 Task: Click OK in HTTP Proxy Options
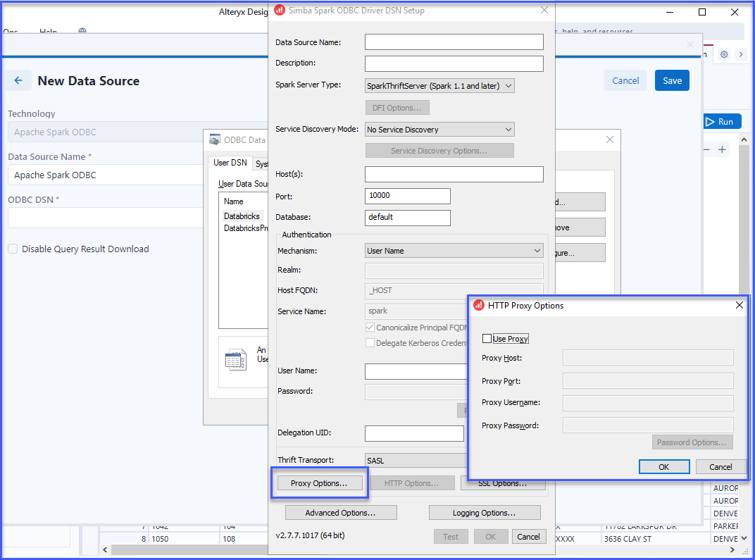point(663,466)
